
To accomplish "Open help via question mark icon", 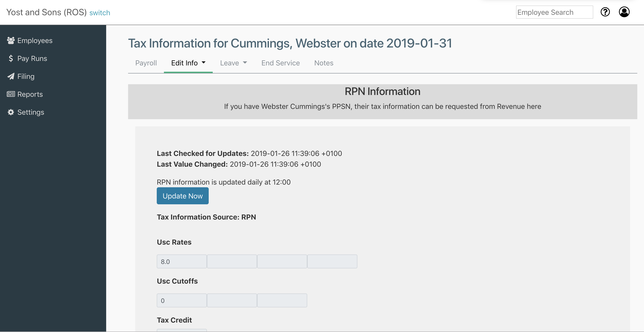I will click(605, 12).
